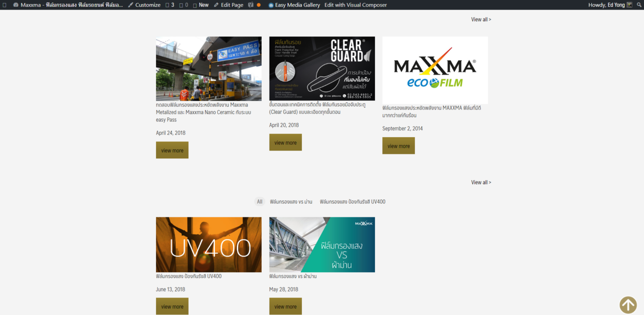Click New in the admin bar
Screen dimensions: 644x315
pos(201,5)
